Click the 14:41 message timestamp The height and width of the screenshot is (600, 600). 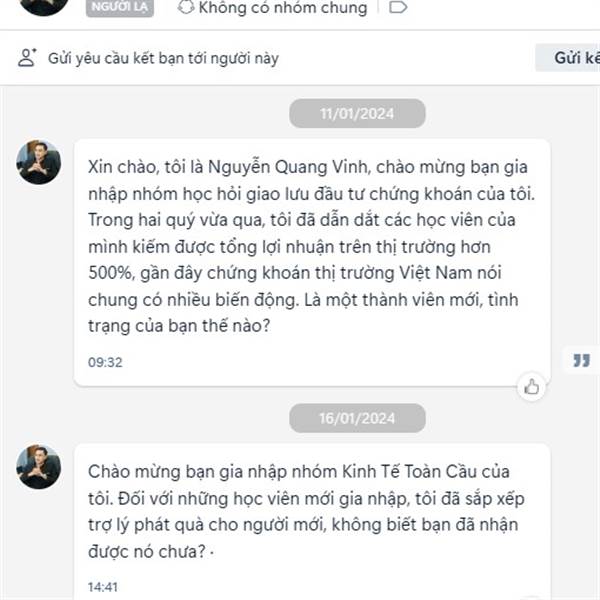point(103,587)
